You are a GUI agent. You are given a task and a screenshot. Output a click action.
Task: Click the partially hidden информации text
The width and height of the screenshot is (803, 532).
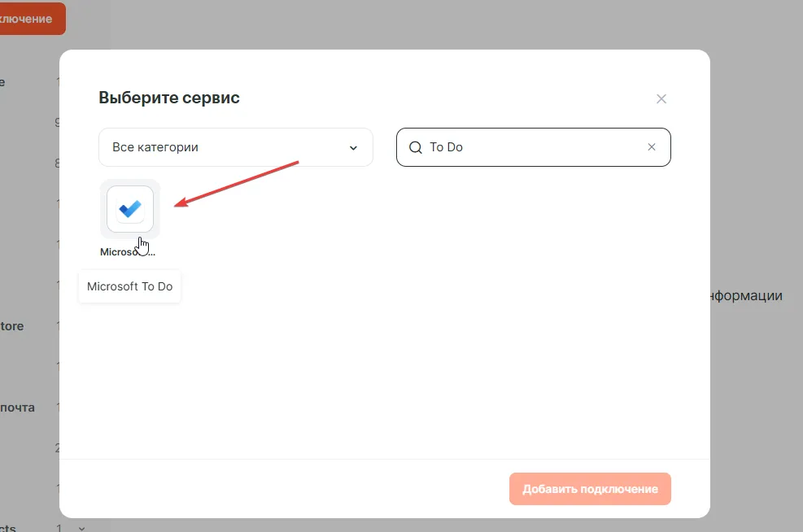click(745, 296)
